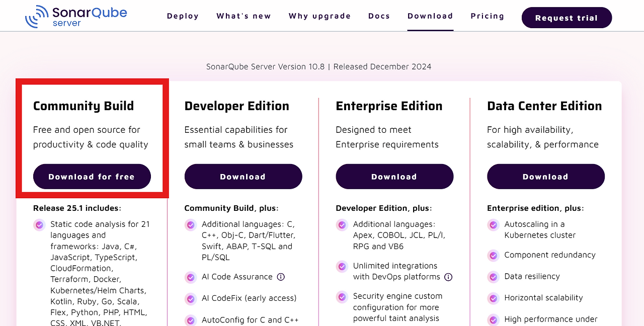Click the info icon beside DevOps platforms
The width and height of the screenshot is (644, 326).
tap(448, 277)
